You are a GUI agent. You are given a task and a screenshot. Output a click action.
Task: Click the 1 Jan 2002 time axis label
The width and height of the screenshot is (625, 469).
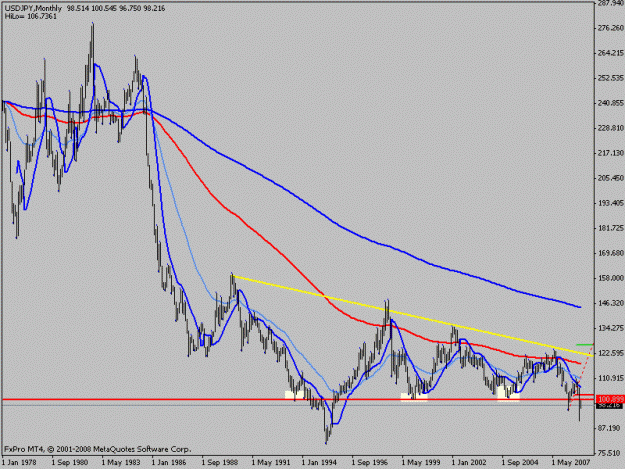point(470,463)
